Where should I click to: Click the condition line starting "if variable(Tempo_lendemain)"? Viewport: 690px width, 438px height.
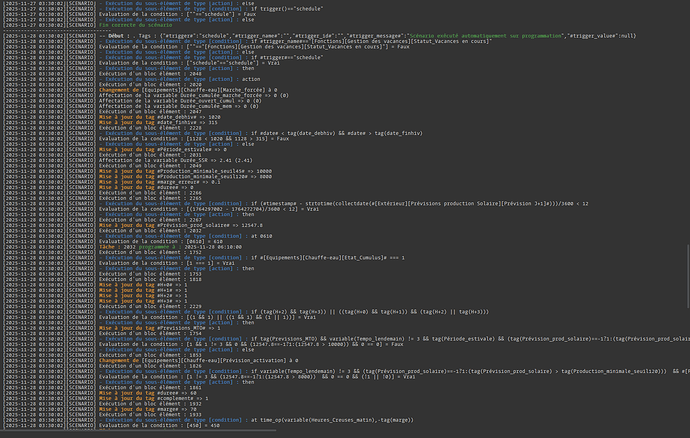[394, 371]
